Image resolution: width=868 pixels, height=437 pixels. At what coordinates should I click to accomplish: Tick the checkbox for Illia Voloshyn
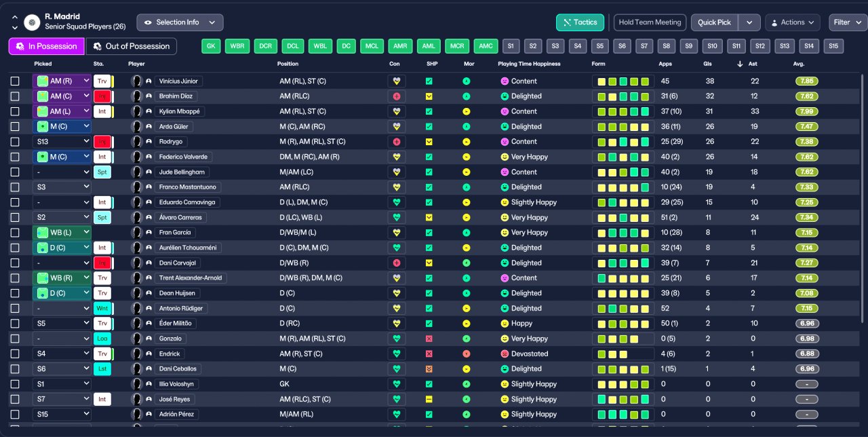(x=15, y=384)
